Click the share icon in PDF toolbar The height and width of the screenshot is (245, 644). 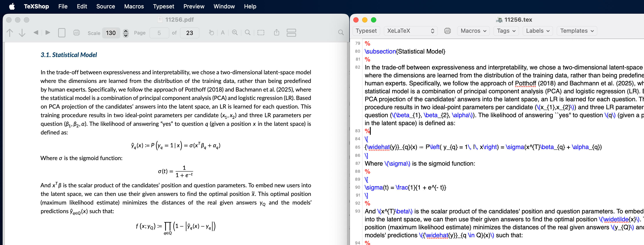coord(276,33)
